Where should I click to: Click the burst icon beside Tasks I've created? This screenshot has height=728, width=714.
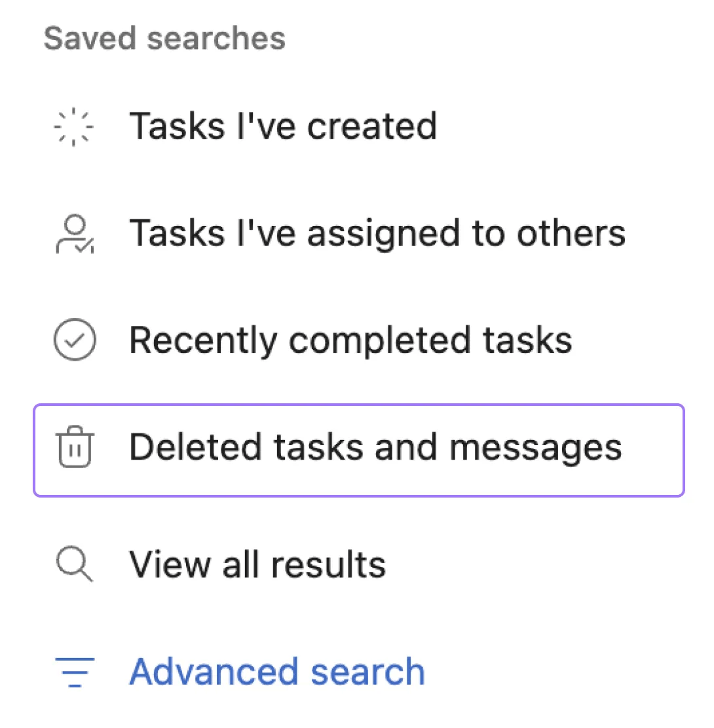click(x=74, y=126)
